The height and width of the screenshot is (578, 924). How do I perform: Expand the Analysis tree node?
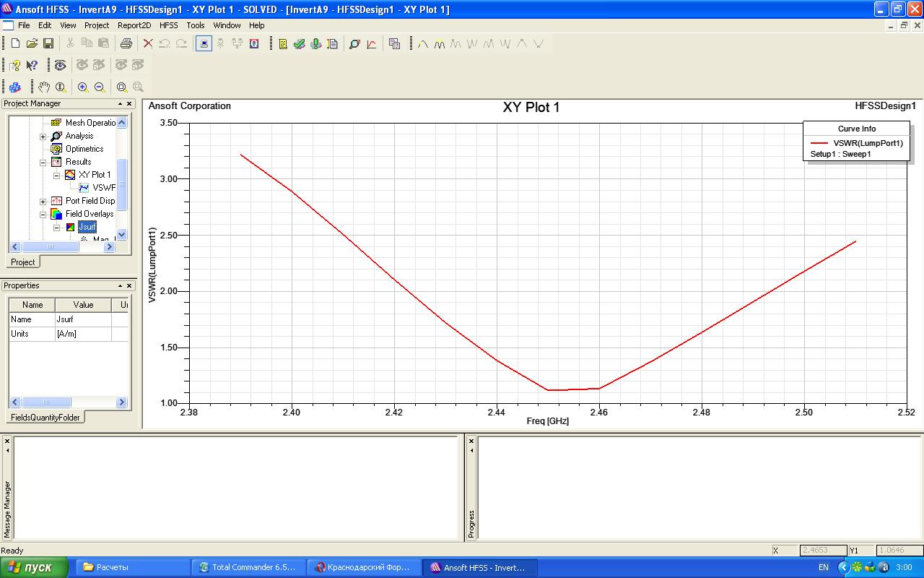[43, 137]
